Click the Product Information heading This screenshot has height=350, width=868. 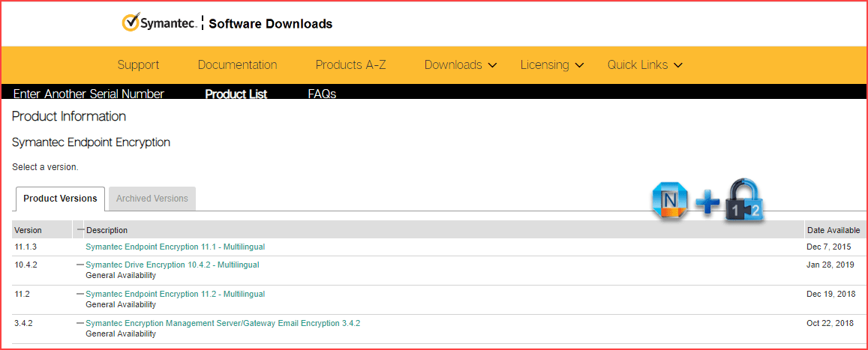point(69,117)
